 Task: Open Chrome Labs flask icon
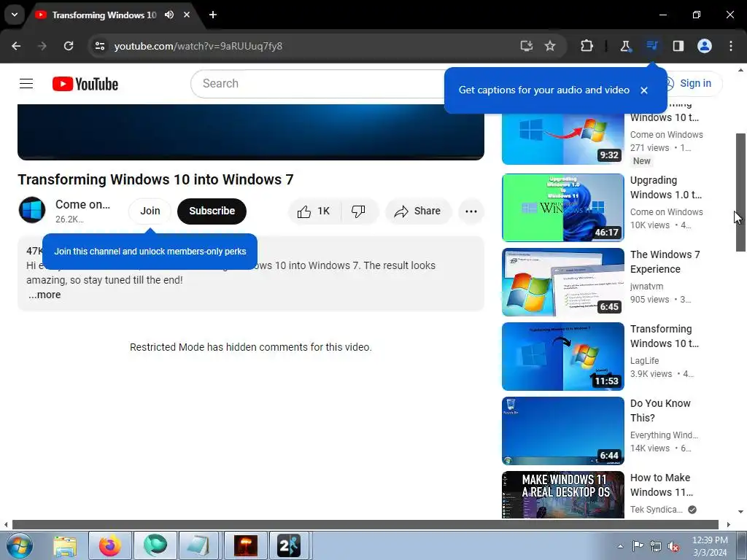point(625,46)
